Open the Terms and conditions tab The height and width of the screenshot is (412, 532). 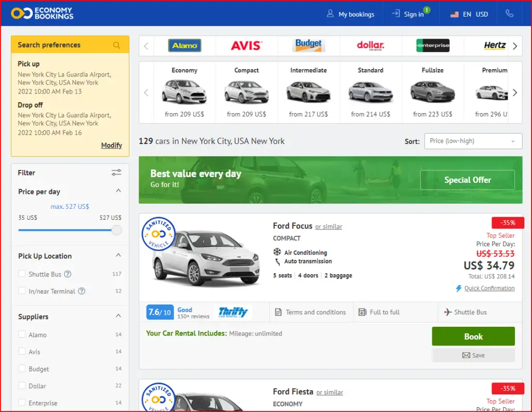[311, 312]
